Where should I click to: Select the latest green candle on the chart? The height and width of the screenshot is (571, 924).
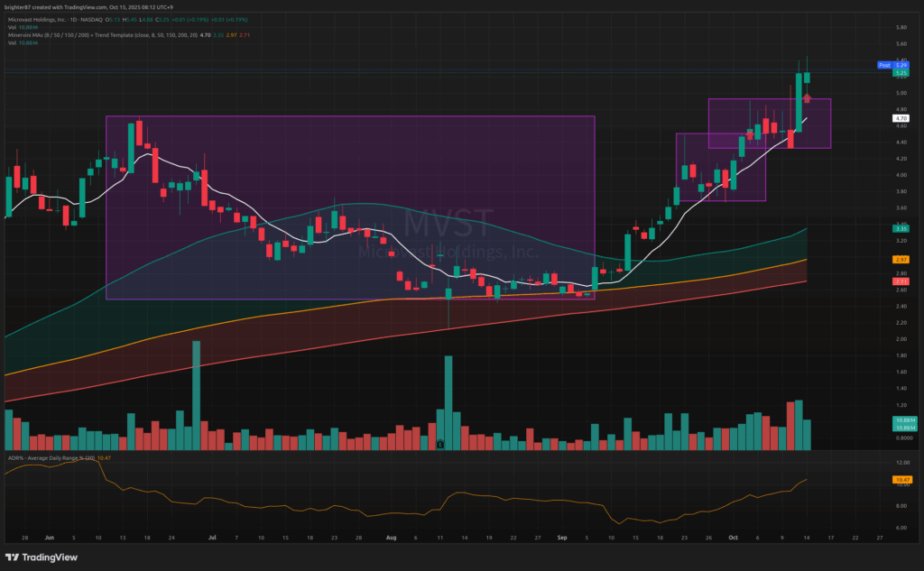point(808,78)
